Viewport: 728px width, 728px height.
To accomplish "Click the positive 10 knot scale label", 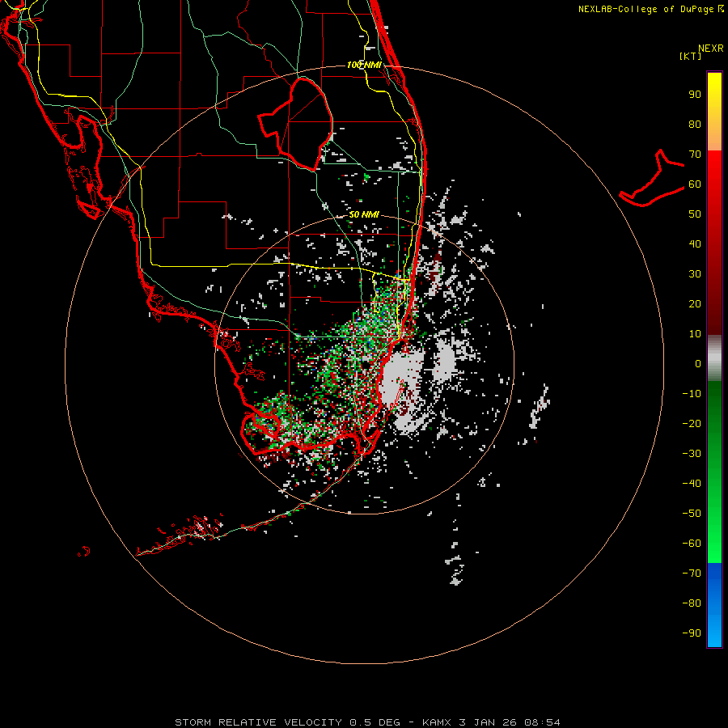I will (695, 334).
